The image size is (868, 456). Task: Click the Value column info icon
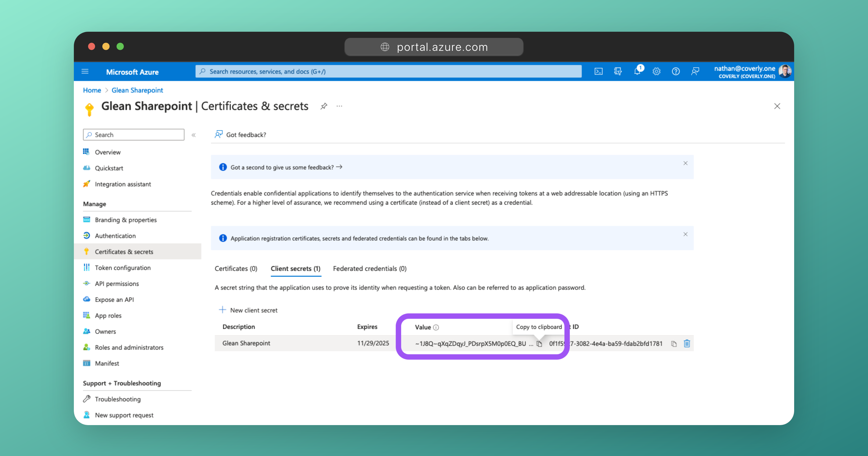click(436, 327)
